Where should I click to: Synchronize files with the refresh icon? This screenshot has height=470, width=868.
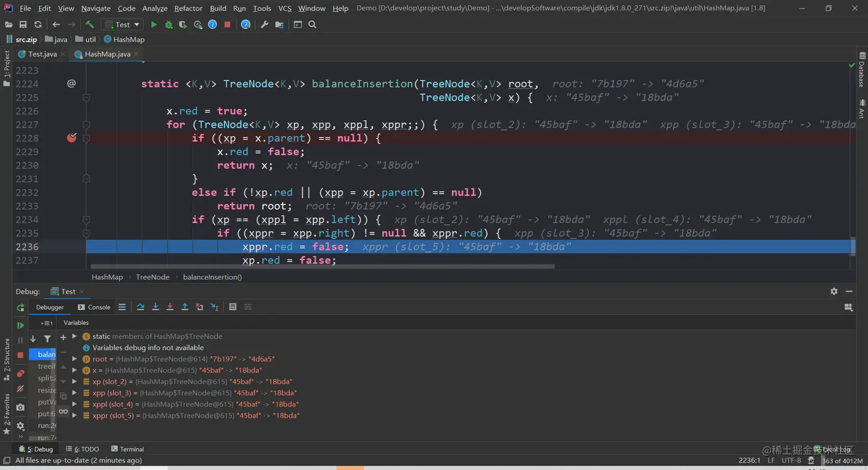38,25
